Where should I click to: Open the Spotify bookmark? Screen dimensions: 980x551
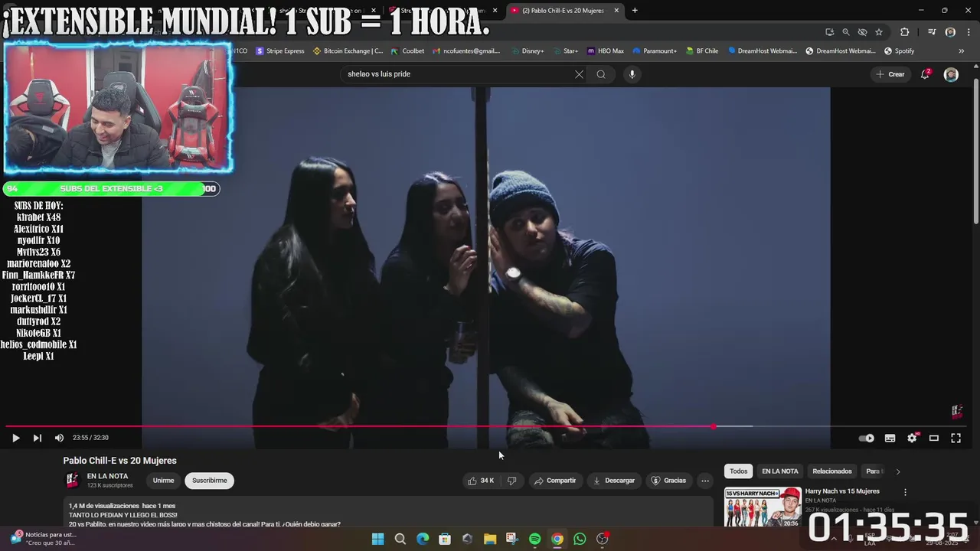pyautogui.click(x=899, y=51)
